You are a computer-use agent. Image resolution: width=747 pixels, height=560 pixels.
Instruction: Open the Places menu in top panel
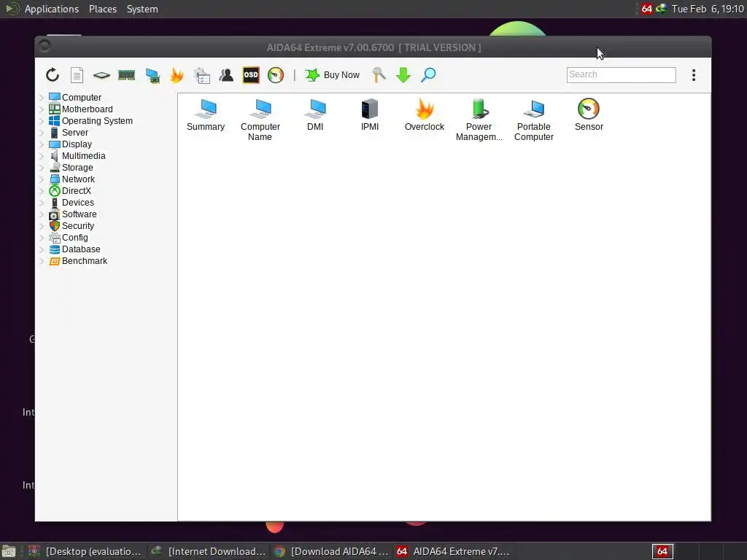coord(103,9)
